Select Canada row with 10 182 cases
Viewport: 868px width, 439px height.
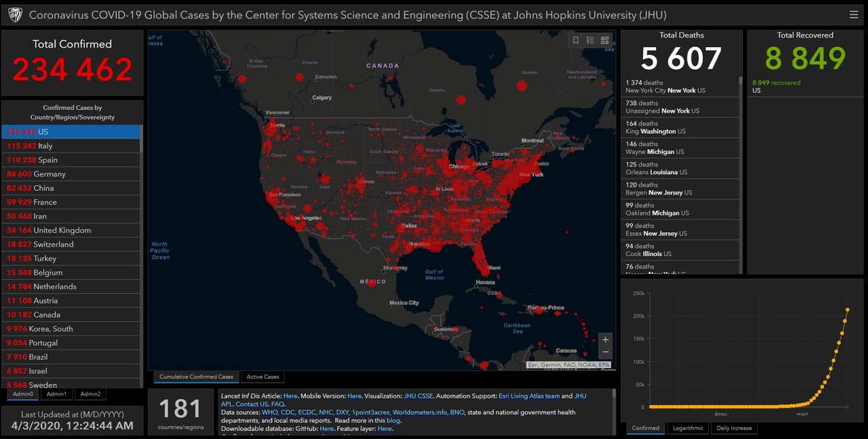point(71,315)
